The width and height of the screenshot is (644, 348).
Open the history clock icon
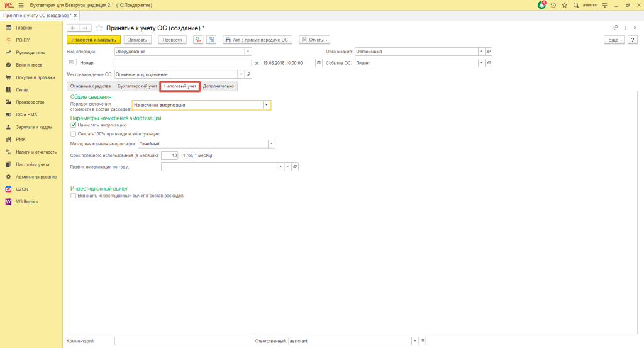[553, 5]
